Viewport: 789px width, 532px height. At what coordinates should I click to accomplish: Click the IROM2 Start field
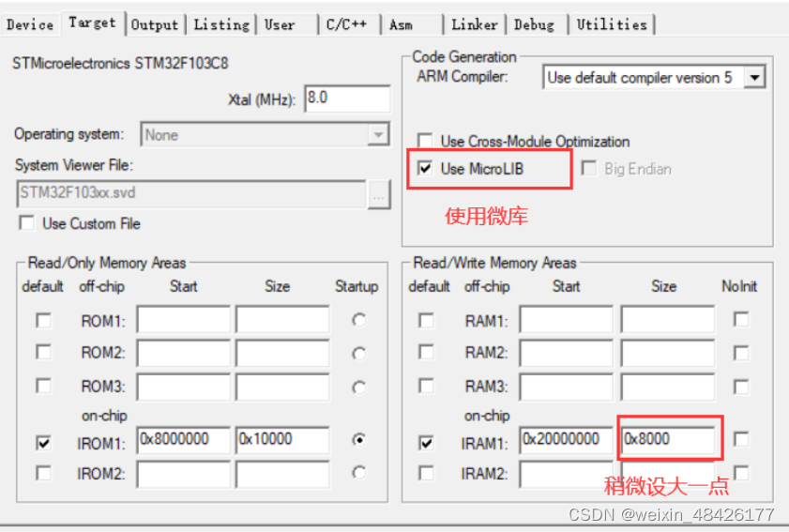(183, 474)
